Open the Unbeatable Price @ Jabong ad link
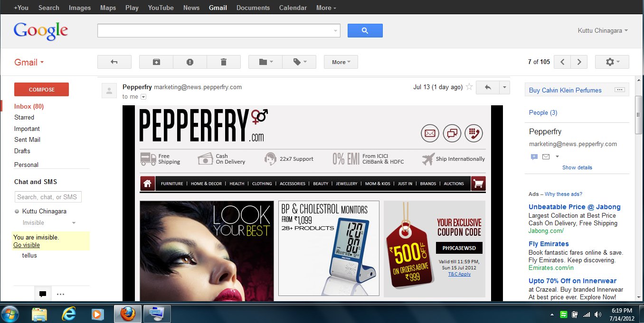644x323 pixels. click(x=574, y=207)
